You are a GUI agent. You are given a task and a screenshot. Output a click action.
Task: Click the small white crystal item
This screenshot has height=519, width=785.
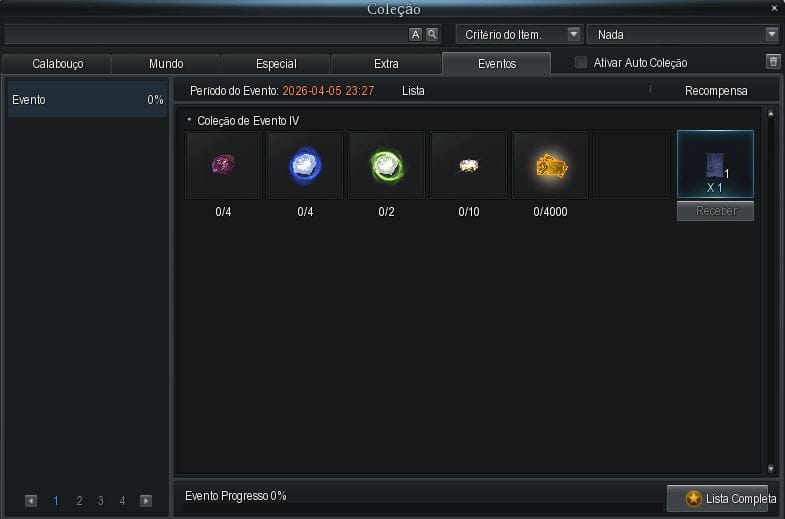(468, 165)
